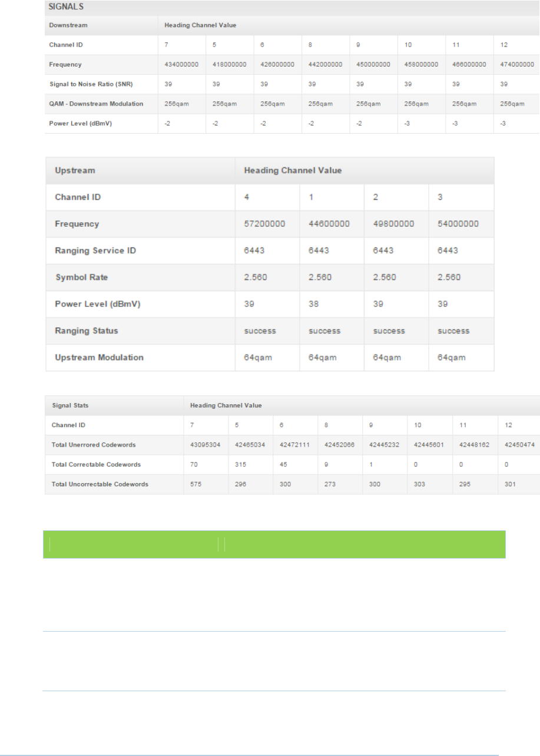
Task: Select downstream frequency 442000000
Action: 325,64
